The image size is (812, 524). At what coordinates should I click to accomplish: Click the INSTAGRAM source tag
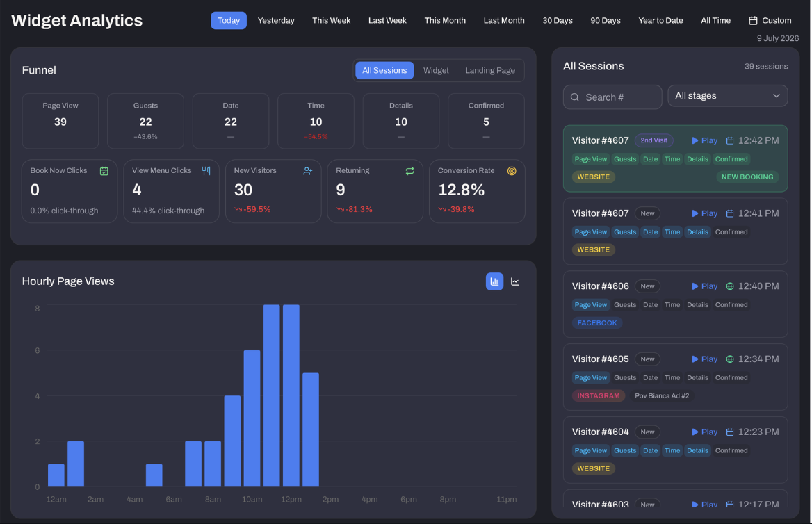tap(598, 396)
